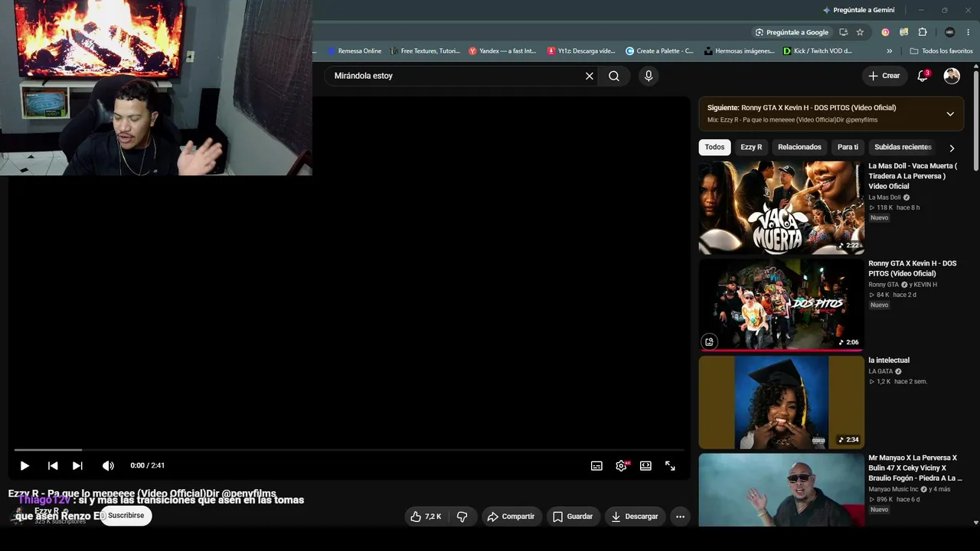This screenshot has height=551, width=980.
Task: Open the DOS PITOS video thumbnail
Action: [781, 305]
